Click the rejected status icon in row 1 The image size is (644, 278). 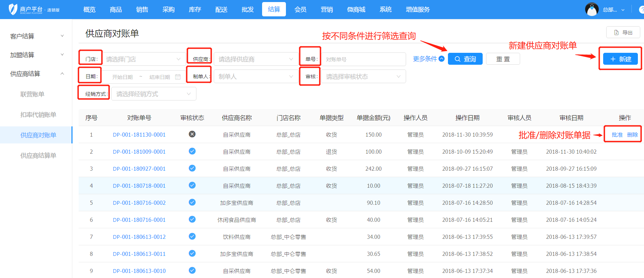click(192, 134)
